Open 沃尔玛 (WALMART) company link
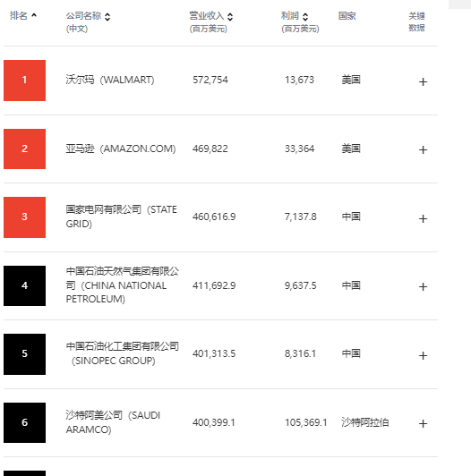This screenshot has height=476, width=471. (110, 80)
